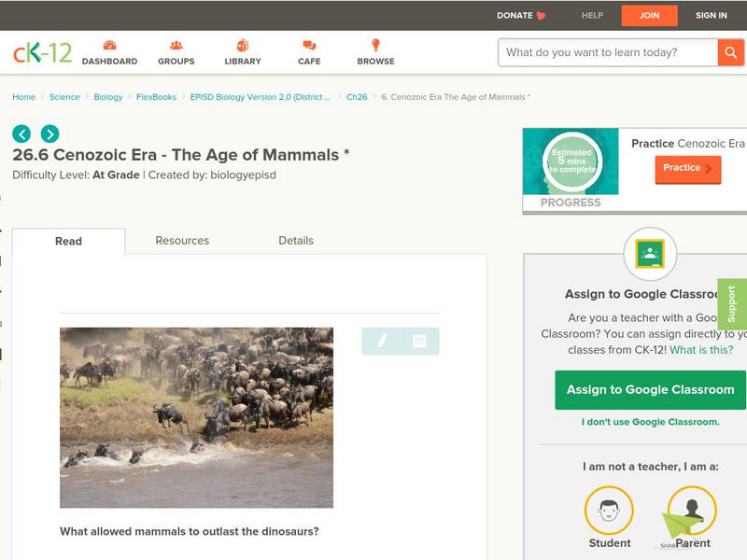This screenshot has height=560, width=747.
Task: Click the estimated time progress circle
Action: [x=571, y=161]
